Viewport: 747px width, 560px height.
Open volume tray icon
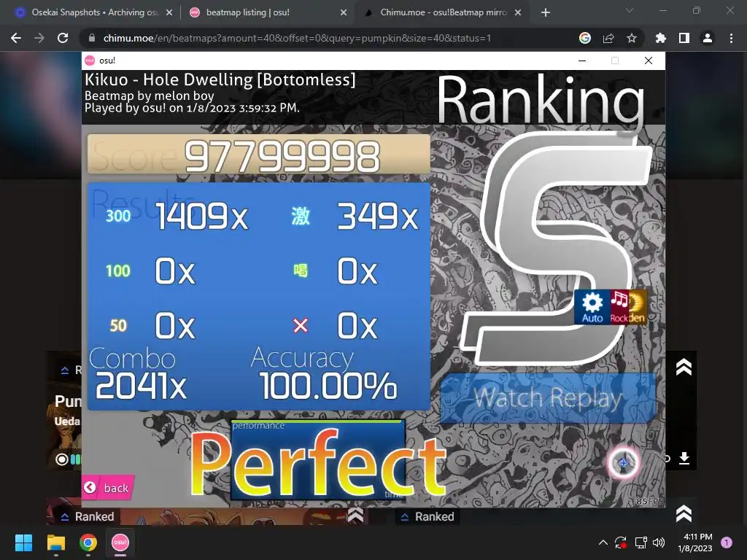[659, 542]
